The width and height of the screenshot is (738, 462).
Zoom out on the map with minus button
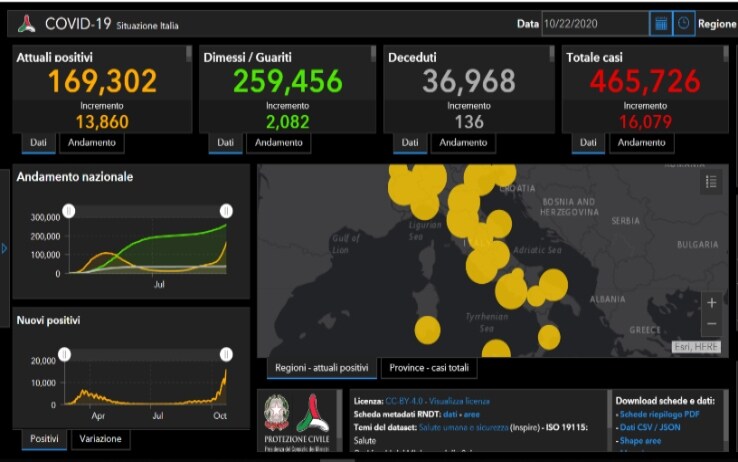(711, 324)
